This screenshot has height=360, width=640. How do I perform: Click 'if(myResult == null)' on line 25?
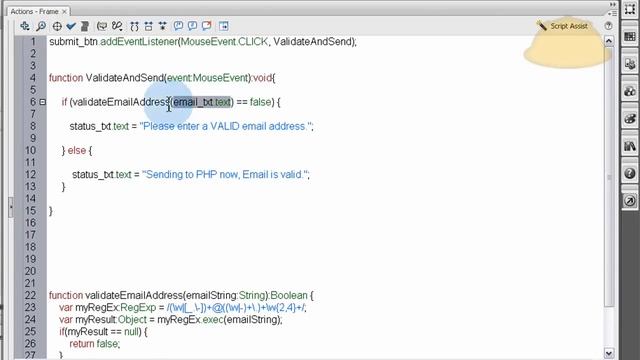tap(100, 332)
